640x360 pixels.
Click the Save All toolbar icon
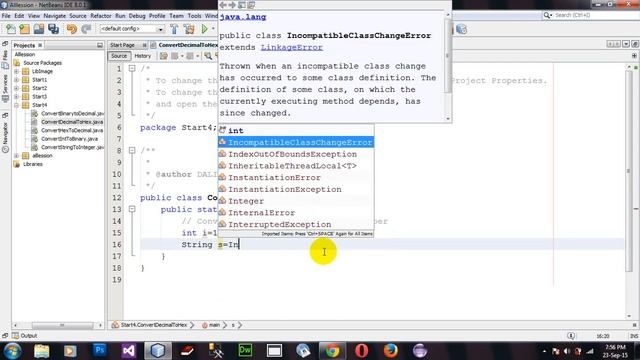pos(53,29)
